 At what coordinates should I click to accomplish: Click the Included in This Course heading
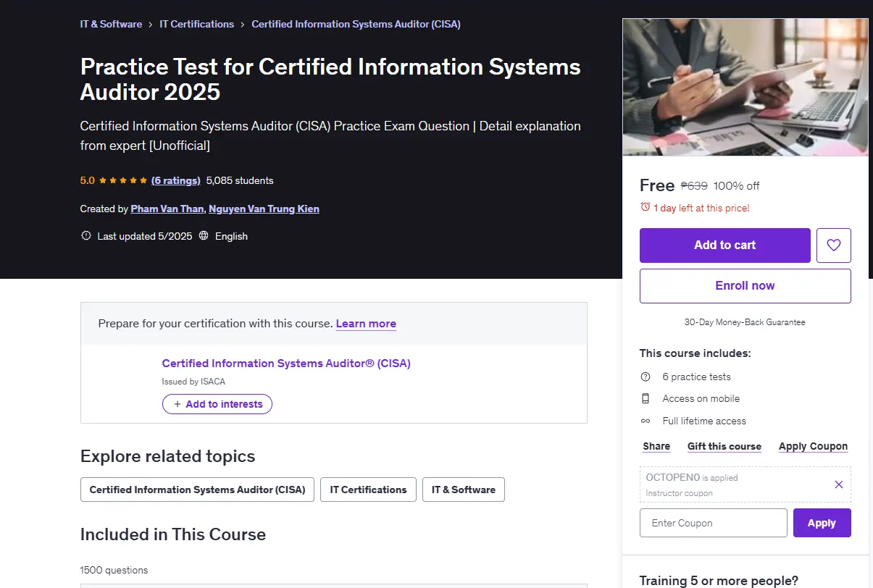pos(173,534)
